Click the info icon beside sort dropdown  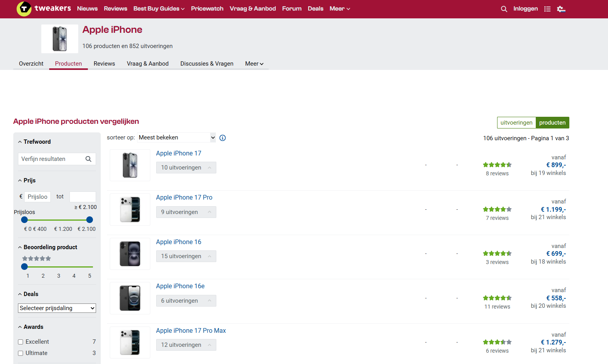[x=223, y=138]
